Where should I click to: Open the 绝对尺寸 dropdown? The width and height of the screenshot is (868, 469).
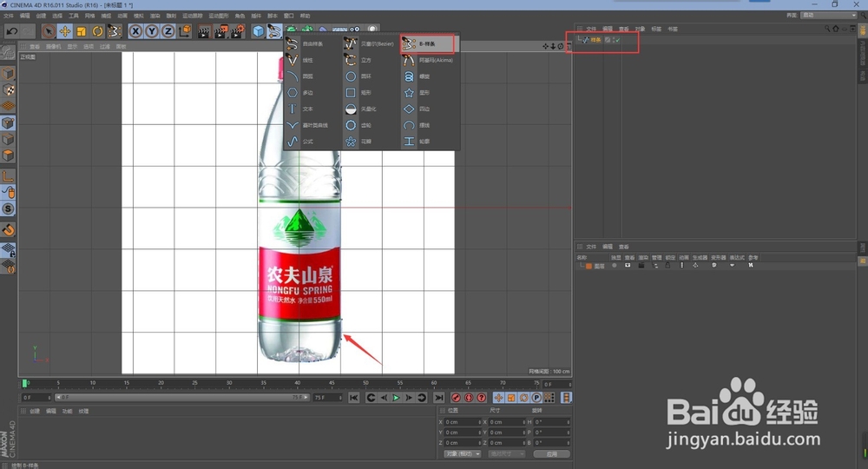(x=507, y=453)
